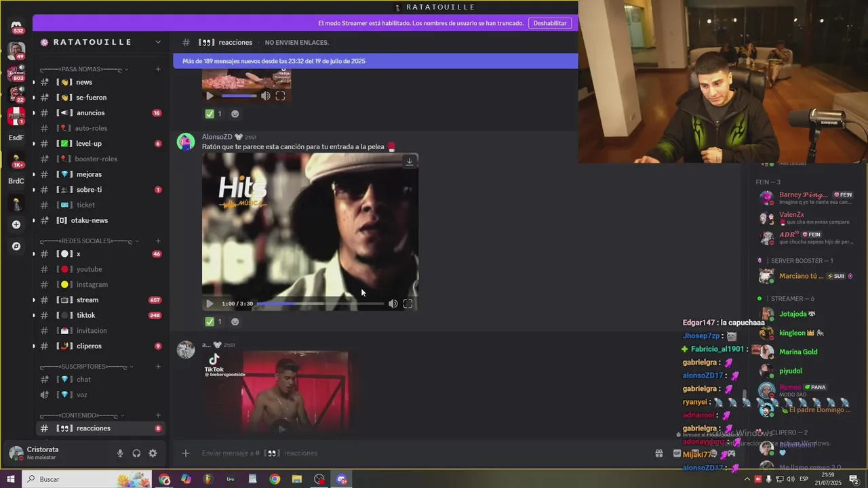Click AlonsoZD's avatar
The width and height of the screenshot is (868, 488).
coord(186,142)
